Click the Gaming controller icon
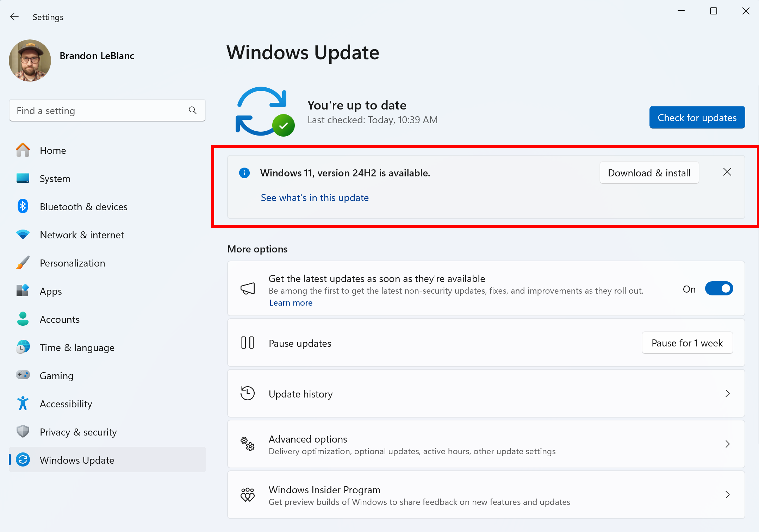Screen dimensions: 759x532 pos(23,375)
